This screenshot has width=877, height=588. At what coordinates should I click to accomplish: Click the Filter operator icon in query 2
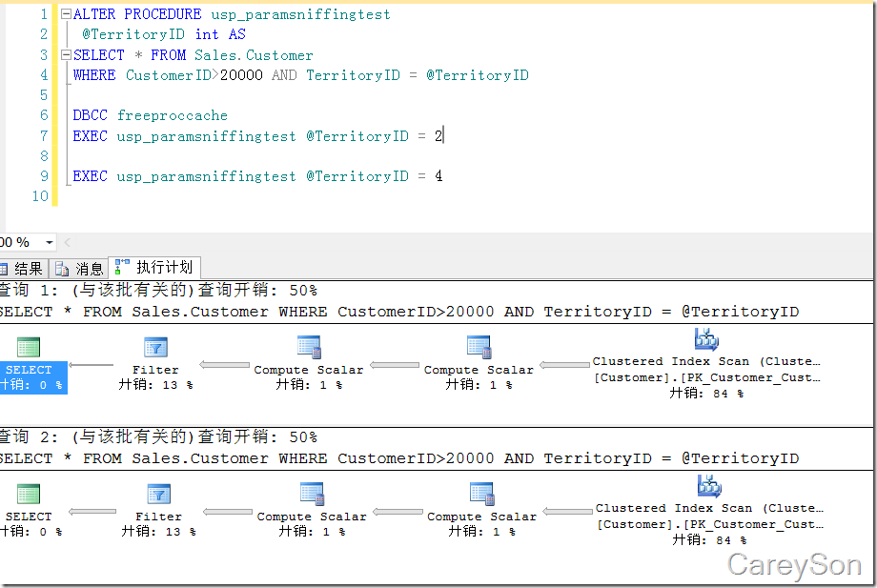158,494
